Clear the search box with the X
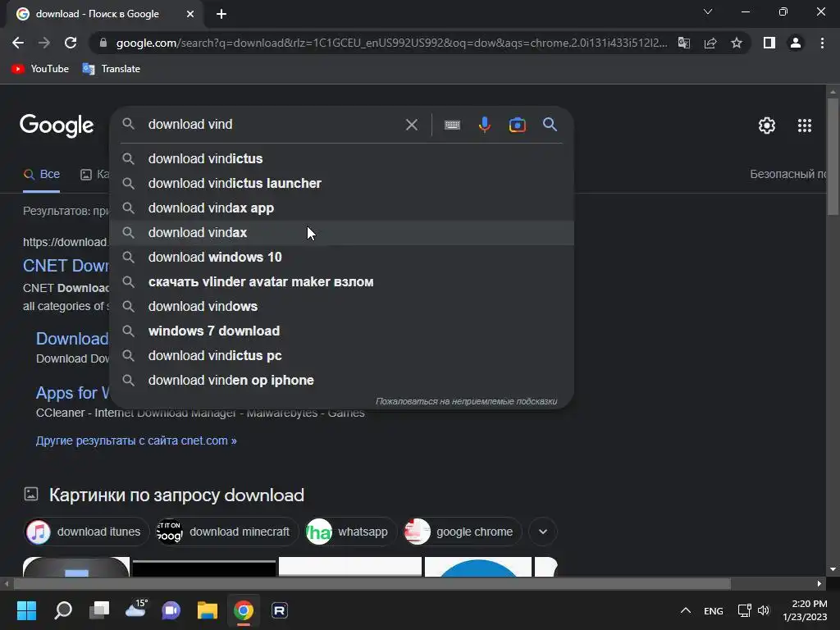Image resolution: width=840 pixels, height=630 pixels. coord(412,125)
